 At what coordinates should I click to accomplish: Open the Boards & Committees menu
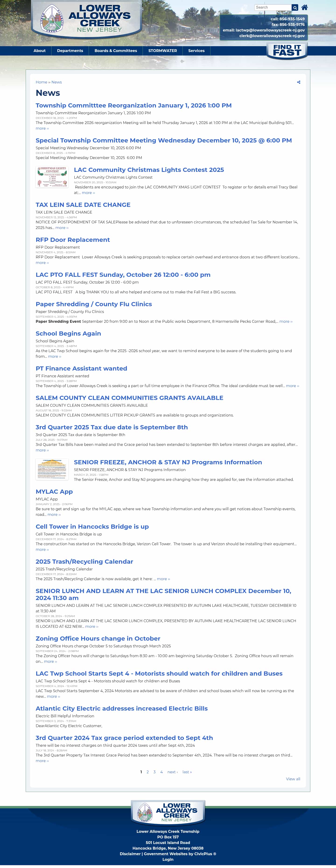click(115, 51)
